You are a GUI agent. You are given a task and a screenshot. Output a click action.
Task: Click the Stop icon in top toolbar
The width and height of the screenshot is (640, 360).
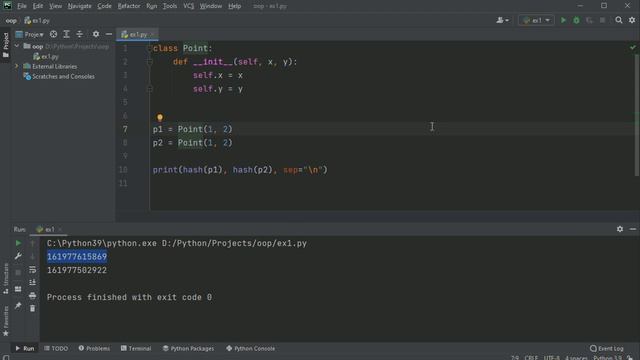coord(602,20)
